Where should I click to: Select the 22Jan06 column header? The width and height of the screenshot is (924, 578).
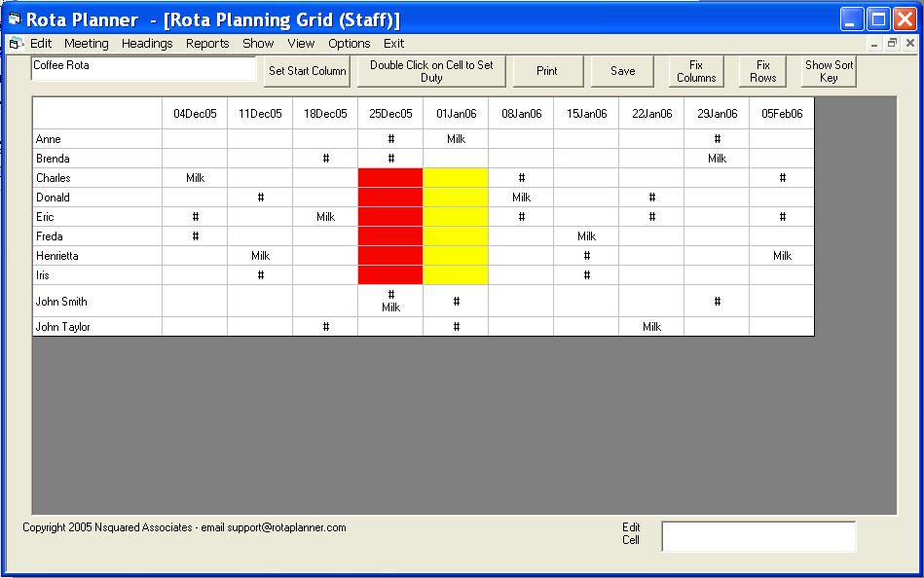pos(651,114)
